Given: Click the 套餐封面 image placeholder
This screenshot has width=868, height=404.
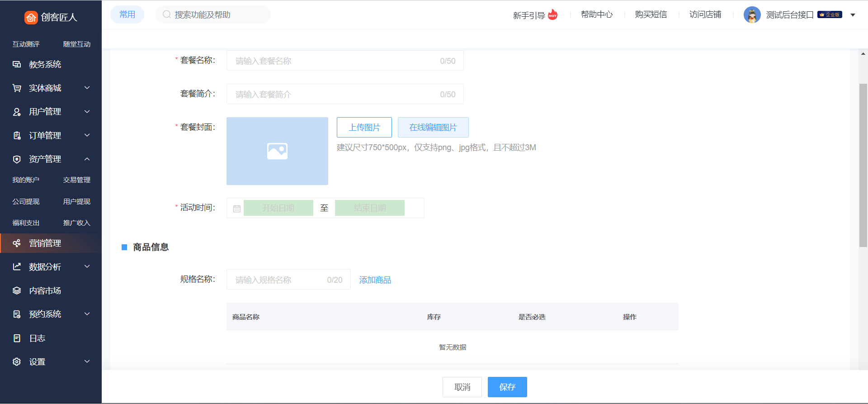Looking at the screenshot, I should click(277, 151).
